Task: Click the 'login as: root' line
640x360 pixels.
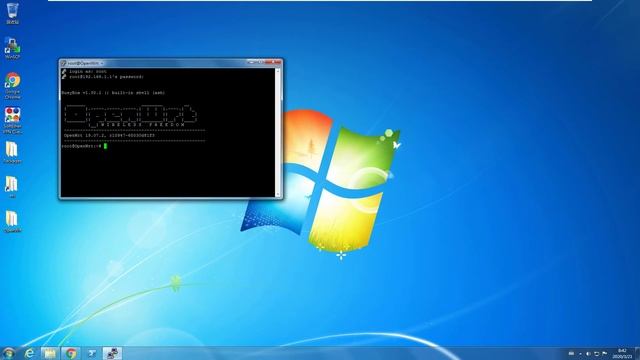Action: point(88,71)
